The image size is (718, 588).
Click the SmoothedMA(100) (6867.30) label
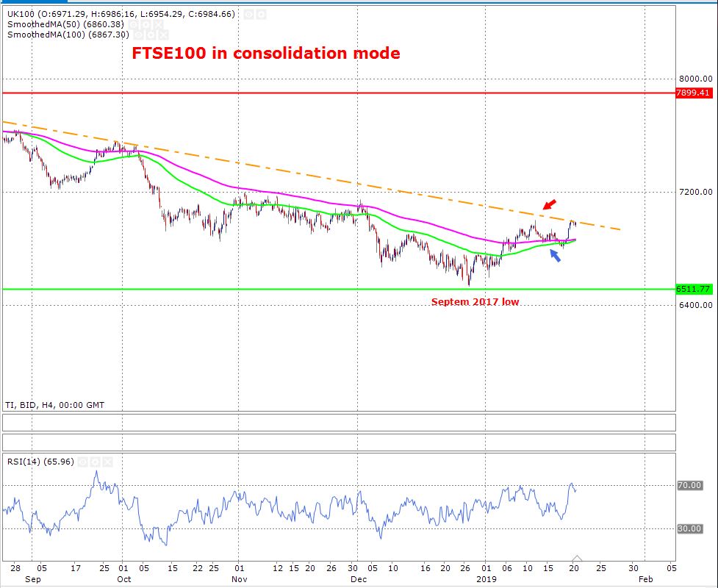click(x=68, y=35)
